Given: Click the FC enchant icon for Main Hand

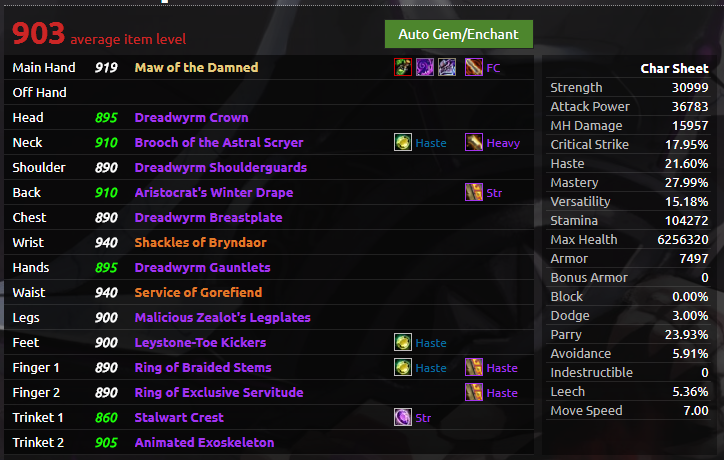Looking at the screenshot, I should (x=474, y=67).
